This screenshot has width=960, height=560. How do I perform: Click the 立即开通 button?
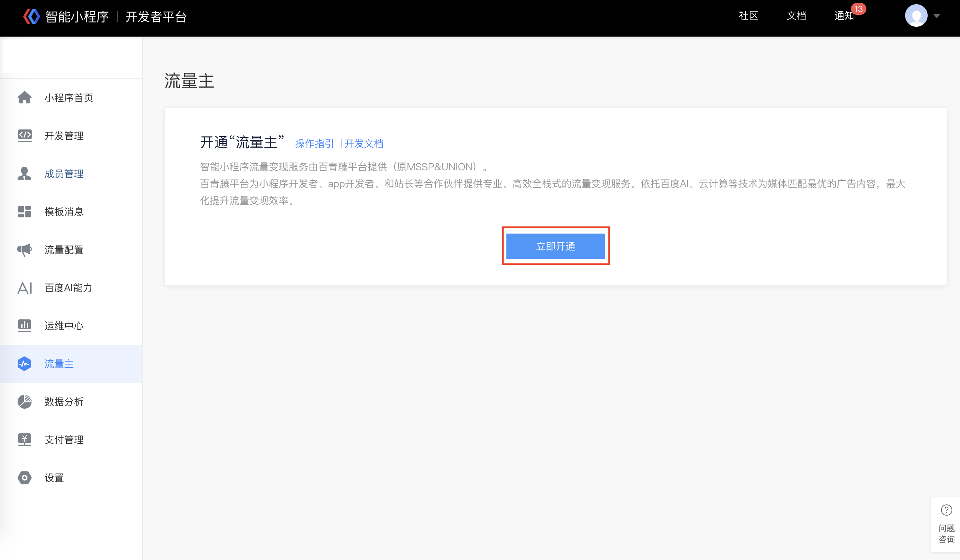pos(555,246)
